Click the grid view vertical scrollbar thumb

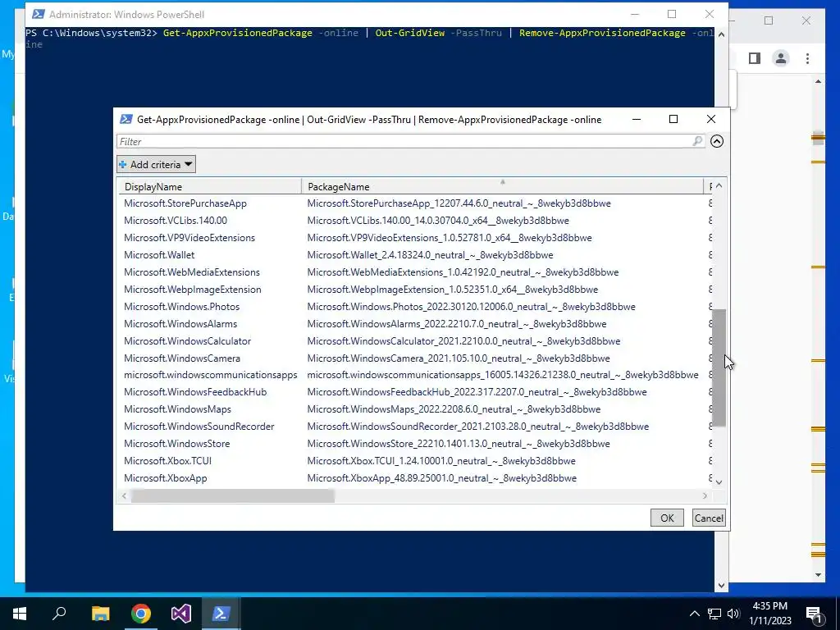719,367
